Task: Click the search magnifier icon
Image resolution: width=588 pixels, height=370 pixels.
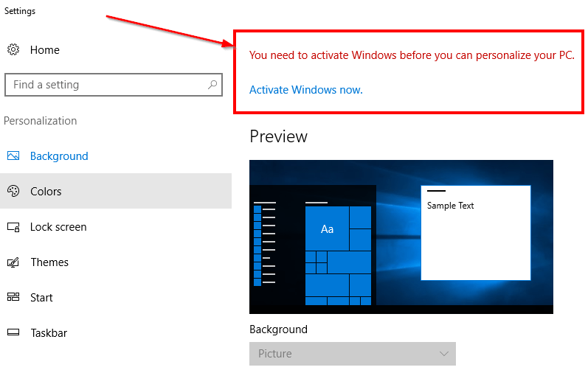Action: point(212,85)
